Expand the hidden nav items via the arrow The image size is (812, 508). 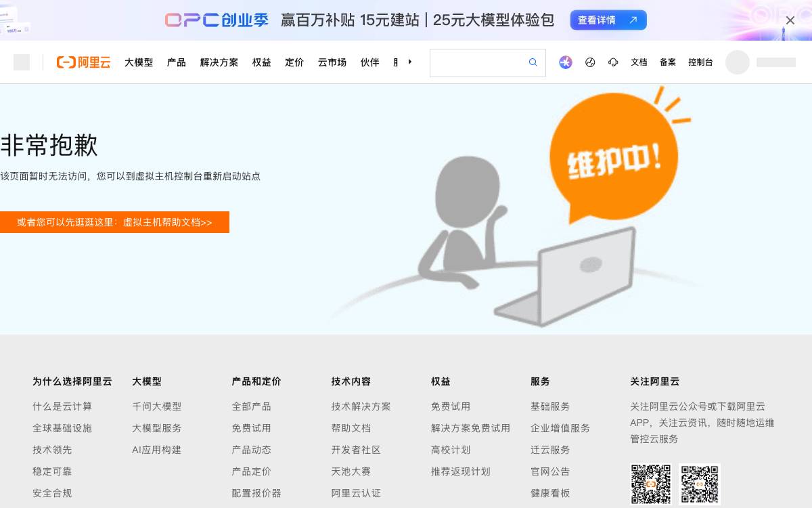coord(410,62)
